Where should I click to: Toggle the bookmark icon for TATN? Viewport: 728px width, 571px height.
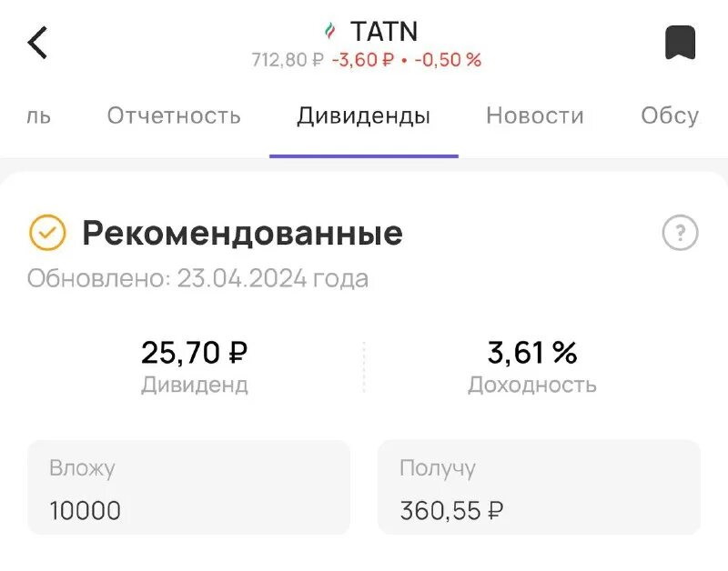point(680,43)
